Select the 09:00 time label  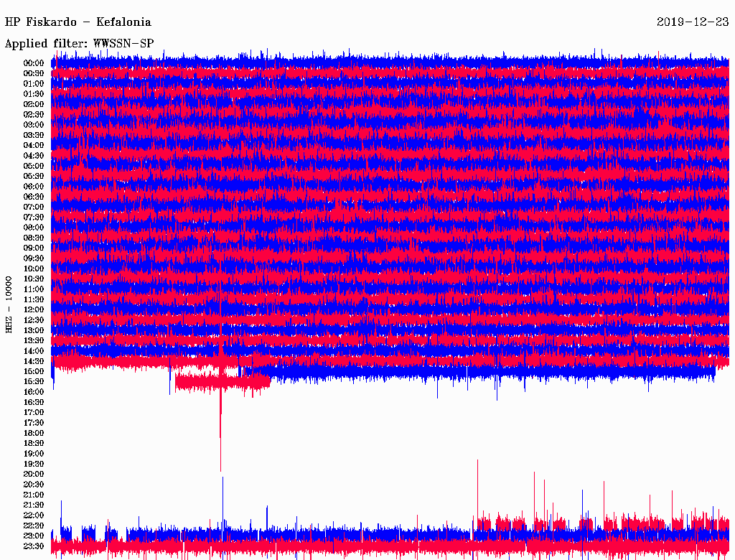34,248
